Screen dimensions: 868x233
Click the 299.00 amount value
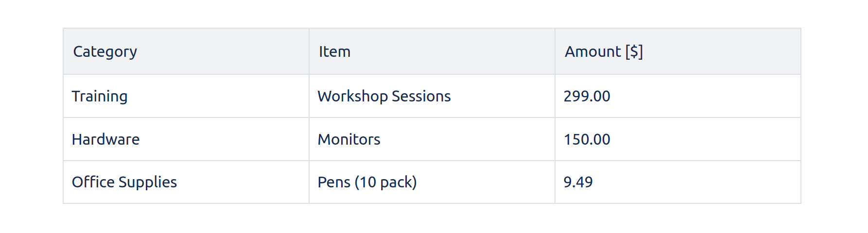pos(587,96)
